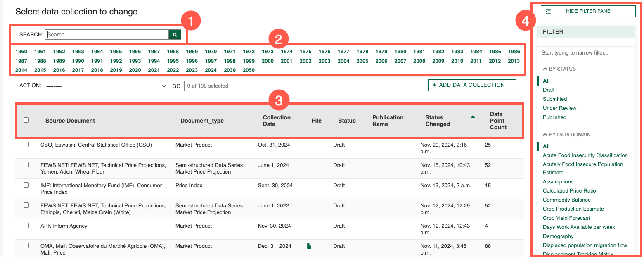Filter status by Submitted
Viewport: 644px width, 257px height.
coord(555,99)
